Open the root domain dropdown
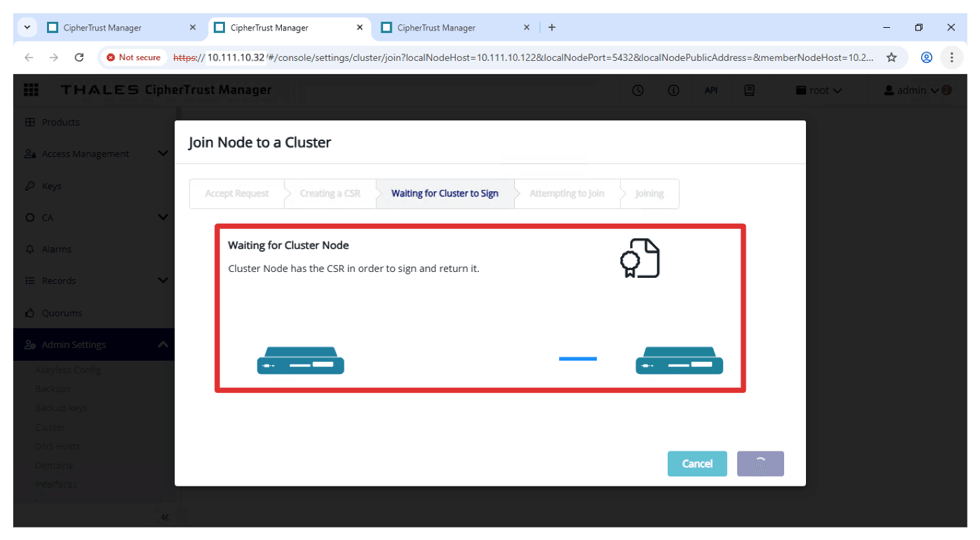The height and width of the screenshot is (540, 980). tap(819, 91)
